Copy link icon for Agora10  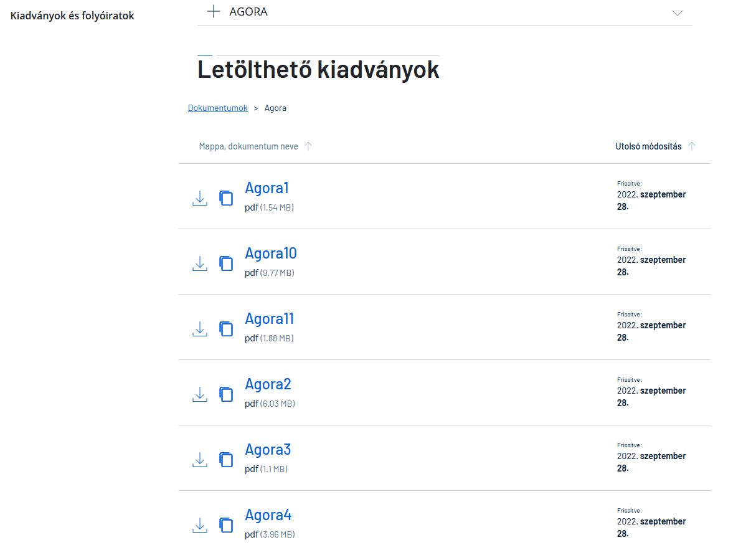pos(226,263)
